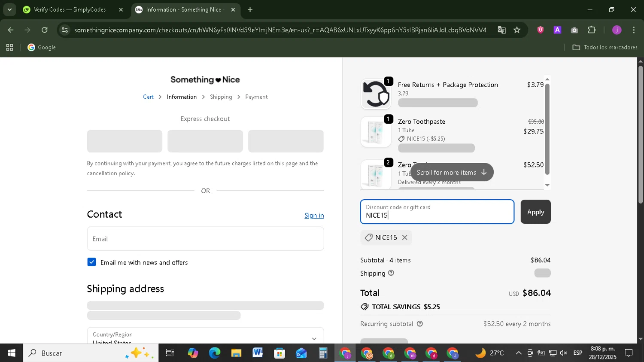View site information icon in address bar
This screenshot has width=644, height=362.
pyautogui.click(x=65, y=30)
